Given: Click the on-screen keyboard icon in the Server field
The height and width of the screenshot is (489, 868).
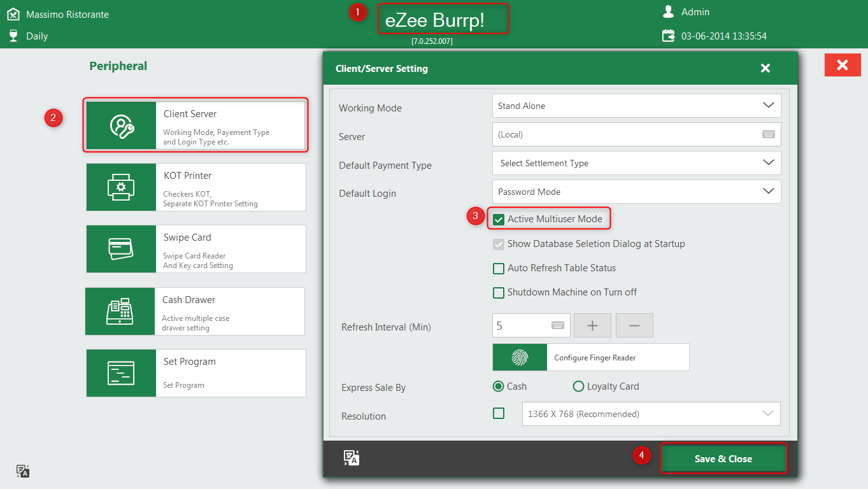Looking at the screenshot, I should [x=769, y=134].
